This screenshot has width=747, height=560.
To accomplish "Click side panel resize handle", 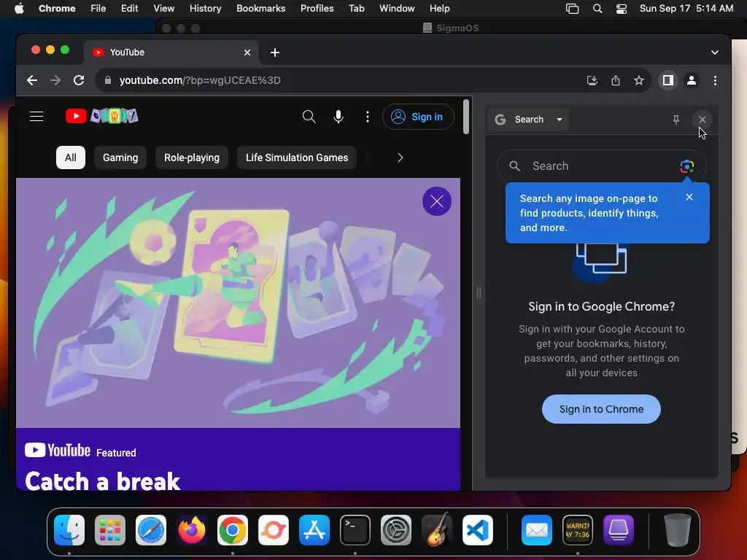I will 479,293.
